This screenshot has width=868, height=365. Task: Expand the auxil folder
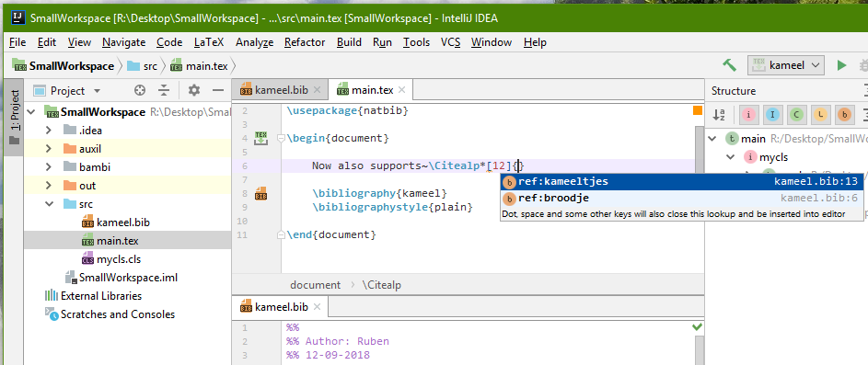[49, 149]
